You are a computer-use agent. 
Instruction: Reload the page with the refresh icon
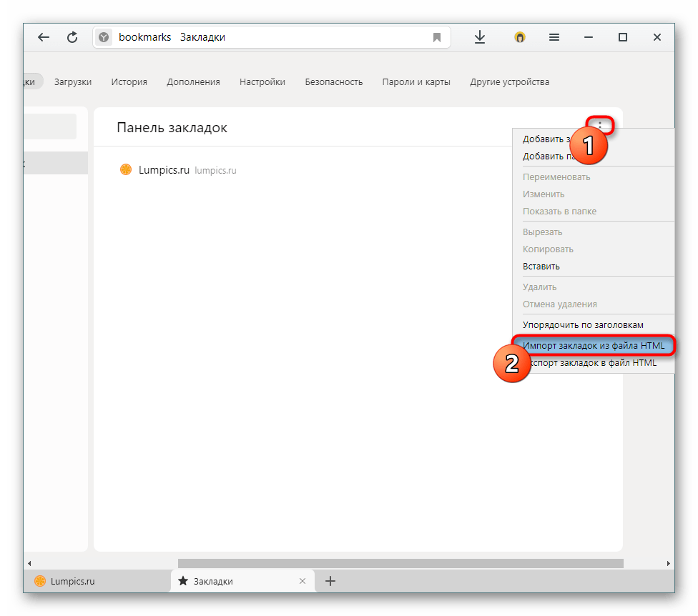pos(72,37)
